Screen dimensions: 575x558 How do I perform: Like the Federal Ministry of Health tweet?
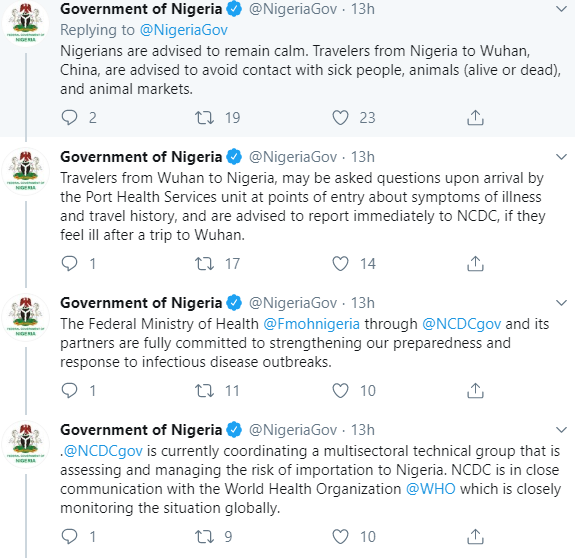(x=340, y=390)
